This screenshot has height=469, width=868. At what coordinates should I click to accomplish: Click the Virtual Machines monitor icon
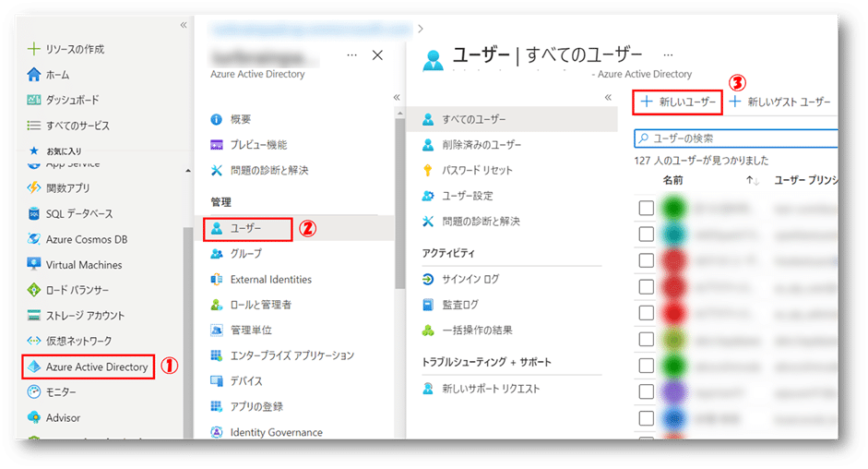[34, 264]
